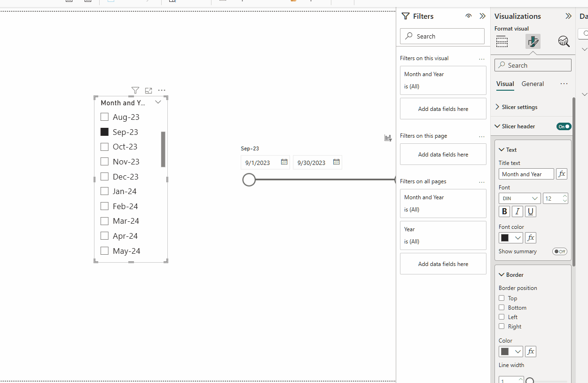588x383 pixels.
Task: Click the Visualizations pane search box
Action: tap(533, 65)
